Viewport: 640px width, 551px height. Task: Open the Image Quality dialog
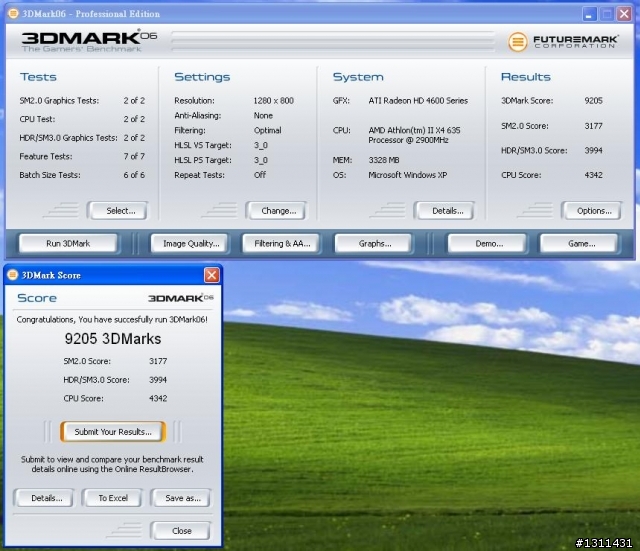pos(191,244)
